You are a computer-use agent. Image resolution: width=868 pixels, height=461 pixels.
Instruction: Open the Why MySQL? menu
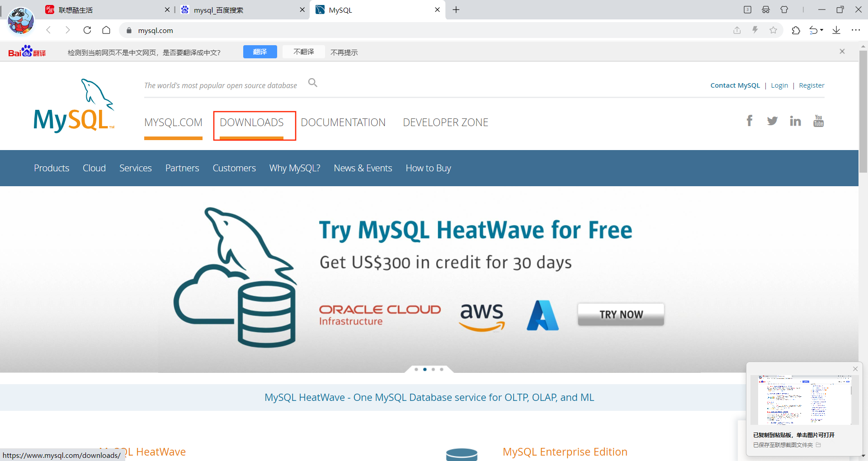(295, 168)
